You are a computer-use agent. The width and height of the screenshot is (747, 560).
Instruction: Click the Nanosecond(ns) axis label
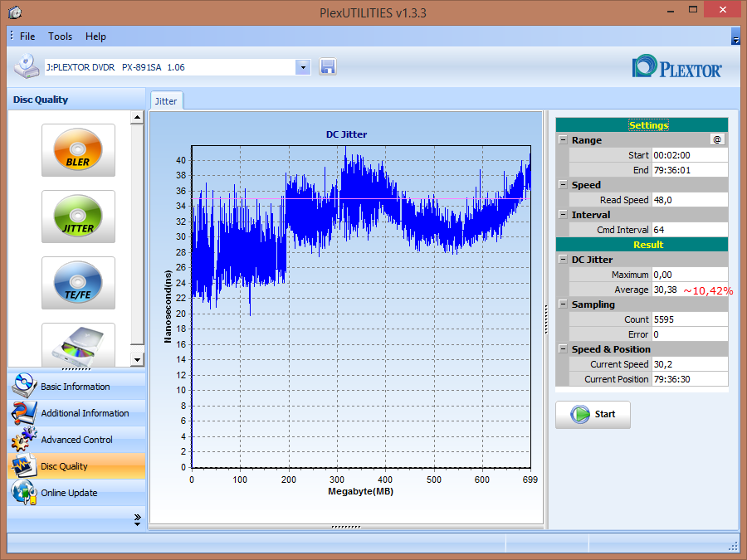[167, 307]
